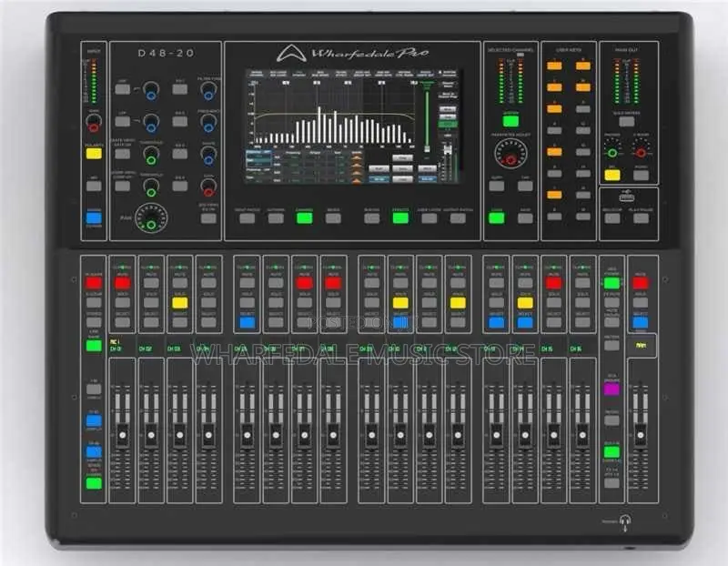Click the FREQUENCY blue knob
This screenshot has width=728, height=566.
pyautogui.click(x=208, y=123)
